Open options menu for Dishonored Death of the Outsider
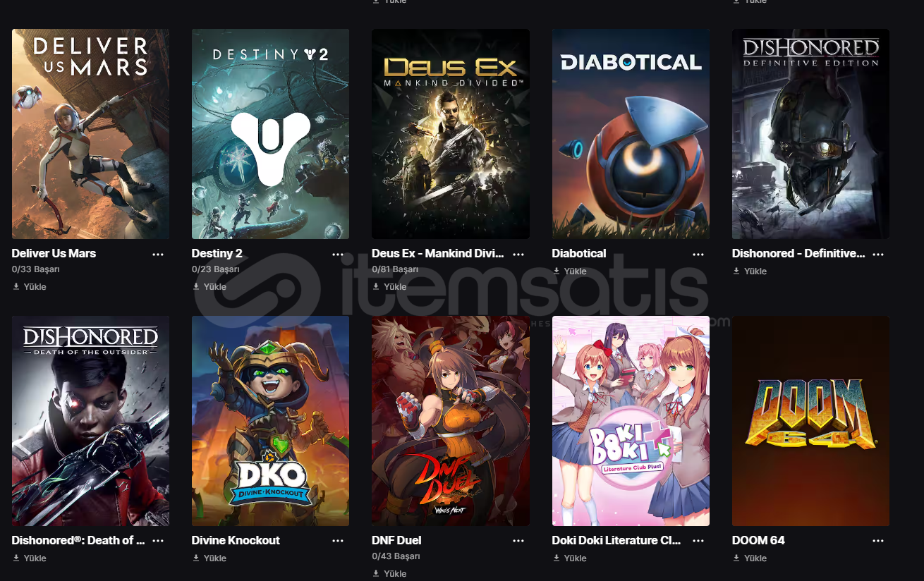 158,541
